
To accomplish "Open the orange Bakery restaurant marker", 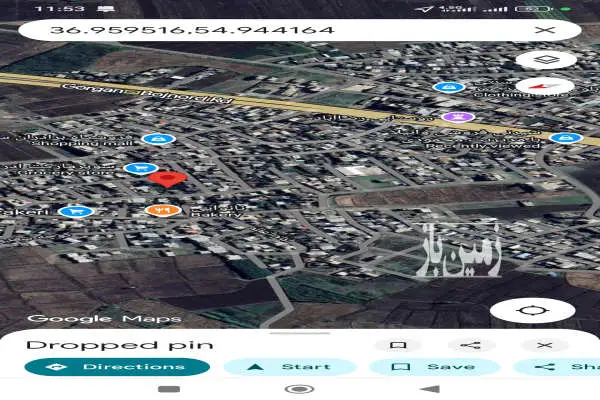I will [163, 210].
